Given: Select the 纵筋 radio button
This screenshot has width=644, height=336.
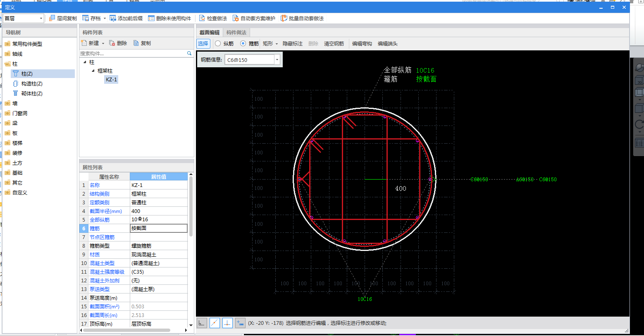Looking at the screenshot, I should (218, 43).
